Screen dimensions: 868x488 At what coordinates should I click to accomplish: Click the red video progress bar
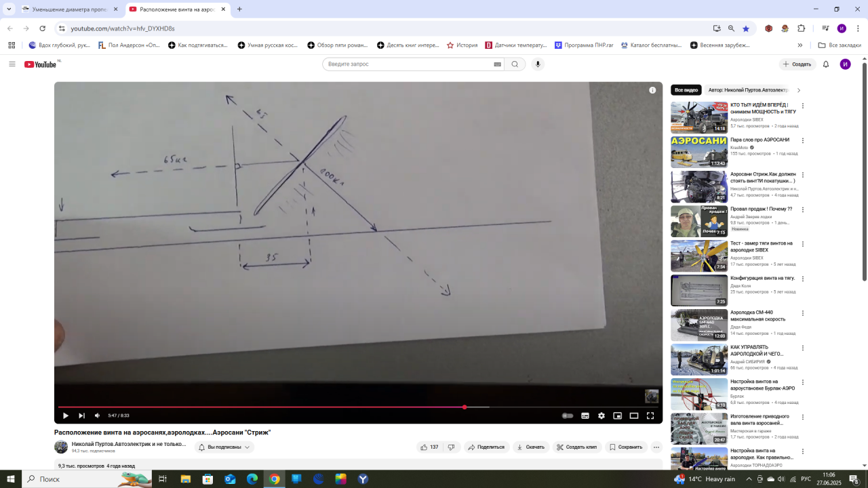[x=271, y=407]
